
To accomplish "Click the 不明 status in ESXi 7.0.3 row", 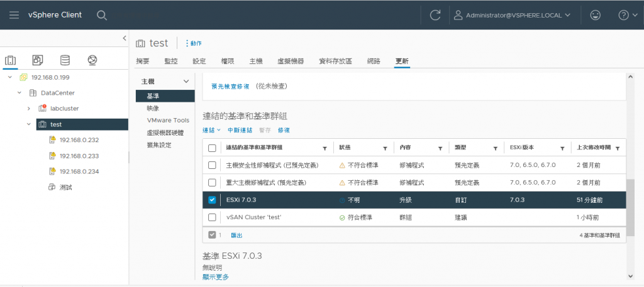I will point(350,200).
